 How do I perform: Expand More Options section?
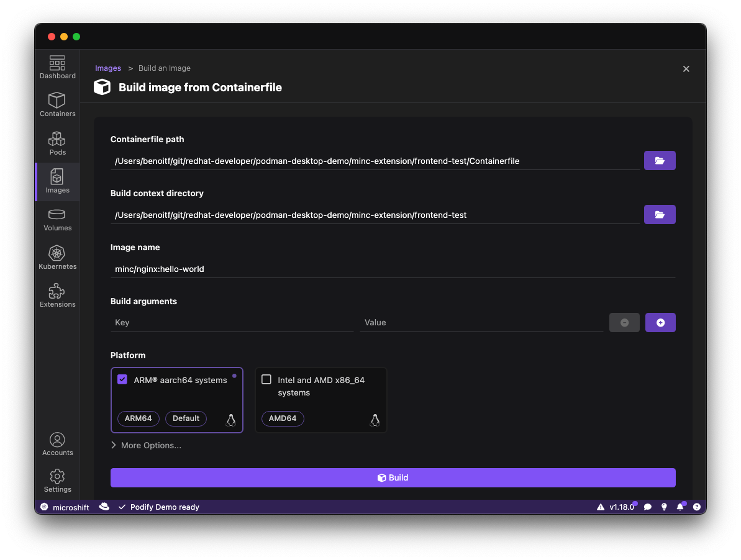[x=146, y=445]
